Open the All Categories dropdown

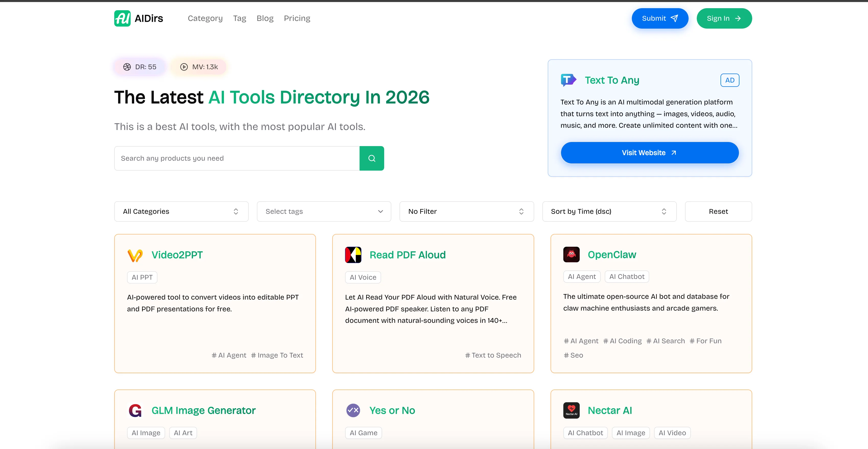[181, 211]
